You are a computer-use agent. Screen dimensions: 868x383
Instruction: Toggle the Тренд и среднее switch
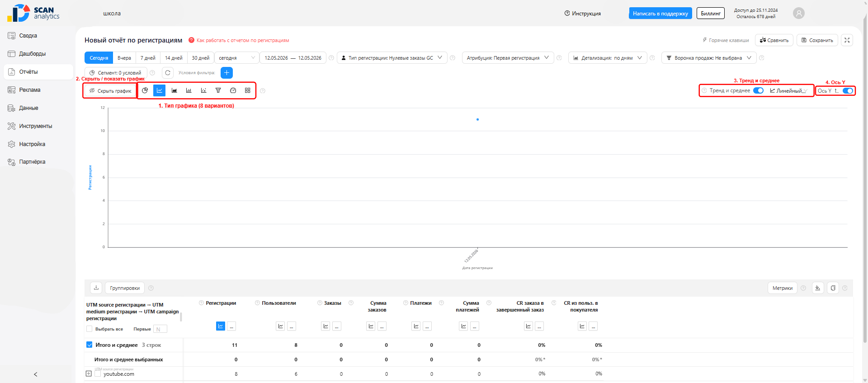[758, 90]
